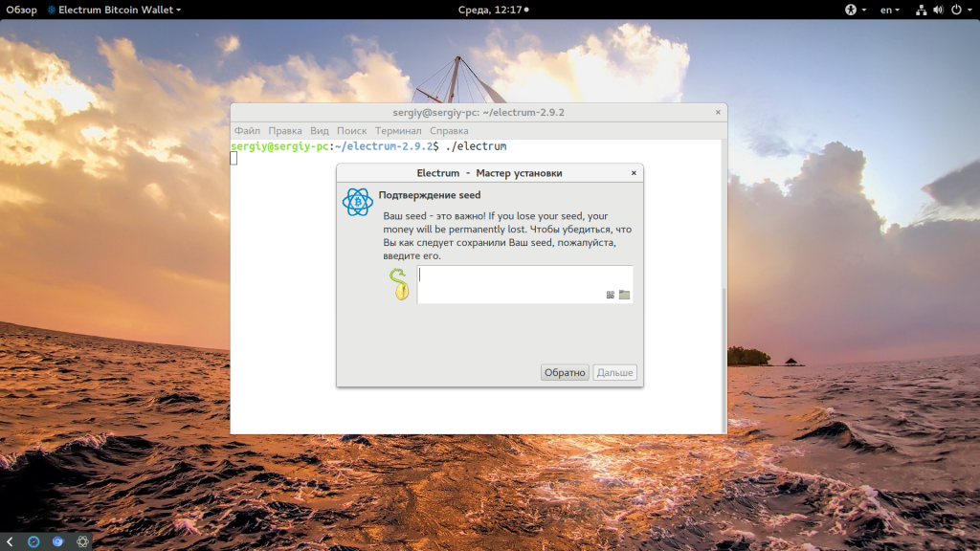Click the blue compass browser icon in the dock
The height and width of the screenshot is (551, 980).
click(33, 541)
